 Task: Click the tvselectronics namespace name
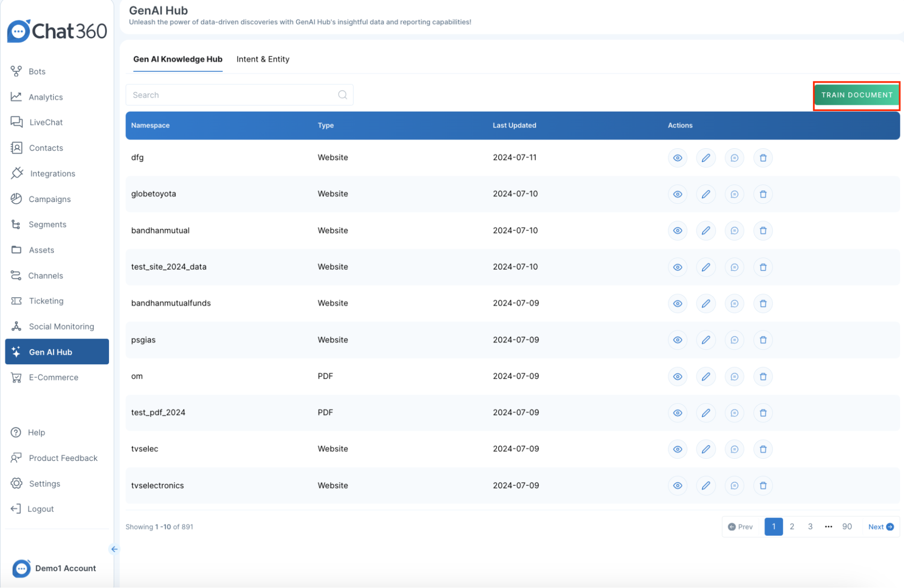157,485
